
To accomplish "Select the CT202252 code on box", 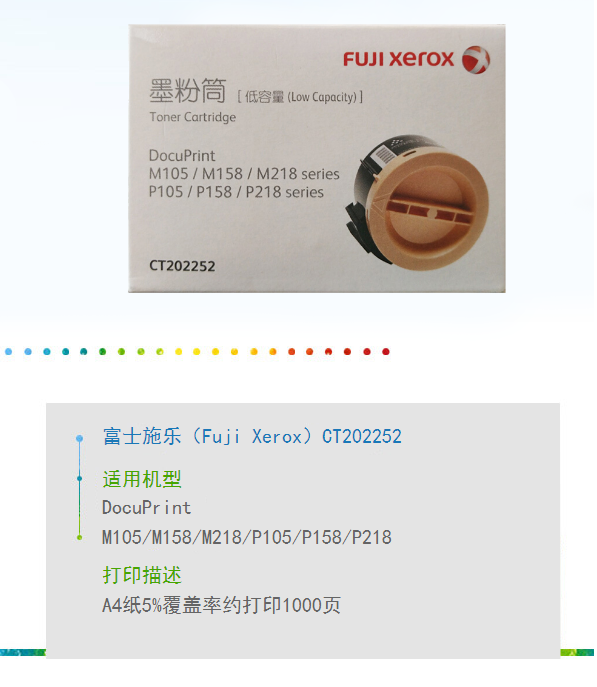I will click(182, 266).
